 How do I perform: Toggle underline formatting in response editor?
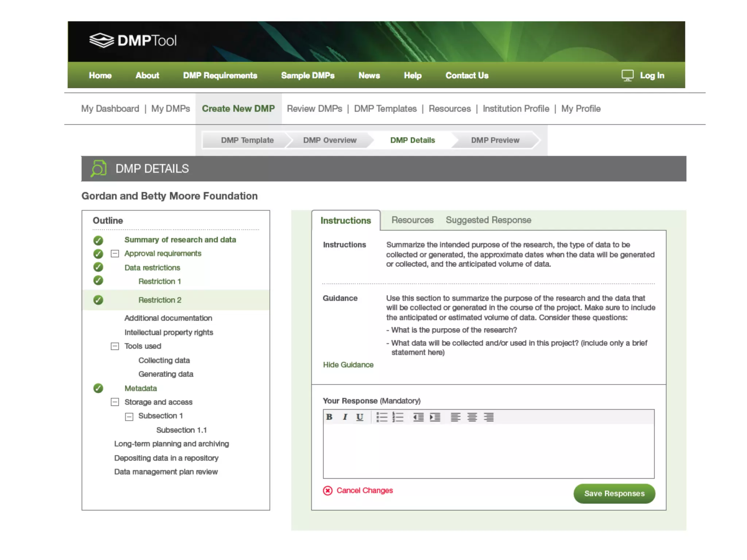point(360,417)
